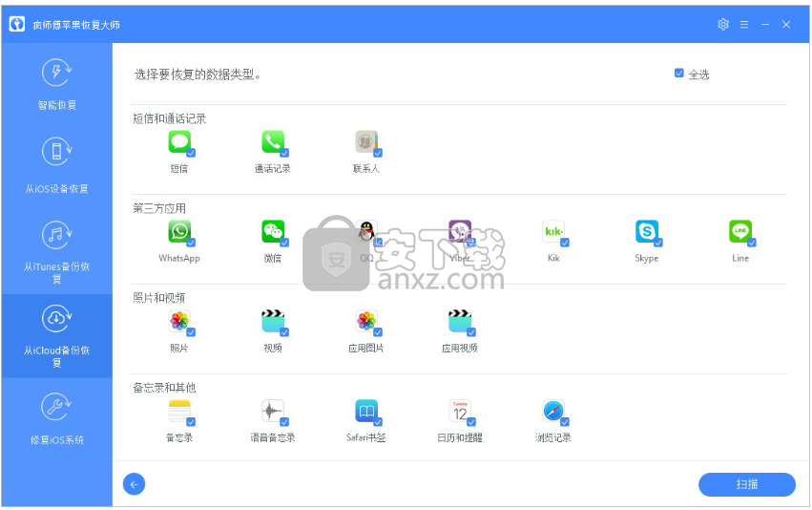This screenshot has height=510, width=812.
Task: Click the app logo in title bar
Action: tap(17, 24)
